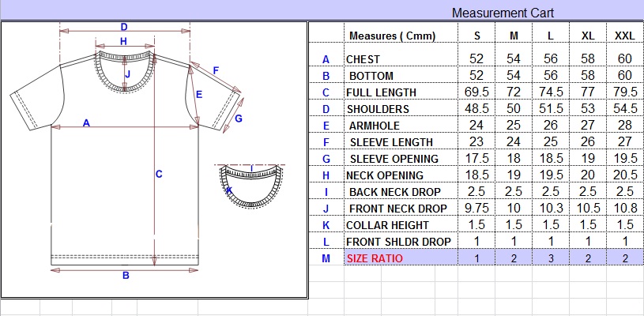The image size is (644, 316).
Task: Select the S size column header
Action: [x=477, y=36]
